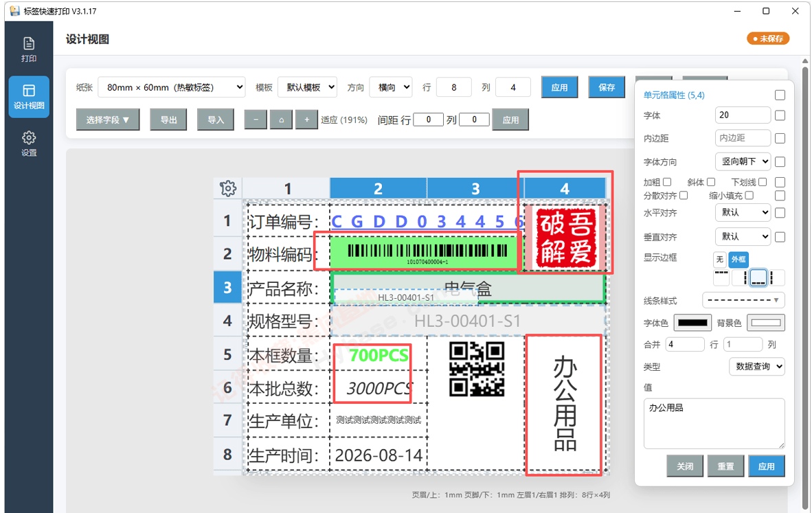The height and width of the screenshot is (513, 812).
Task: Click the 导入 import button
Action: pos(216,119)
